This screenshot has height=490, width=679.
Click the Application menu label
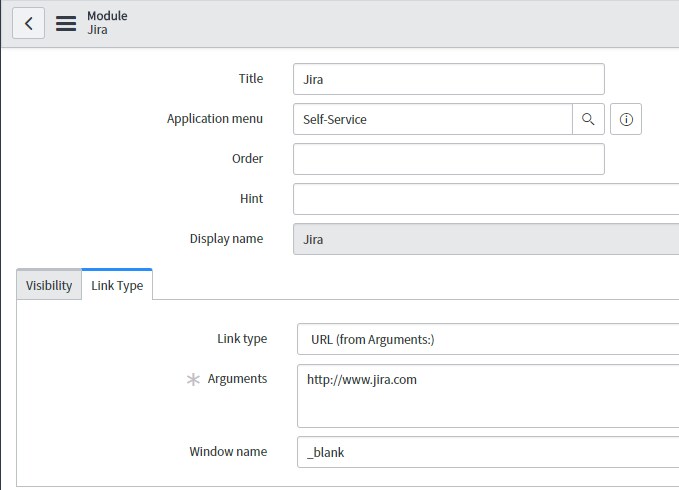[215, 119]
